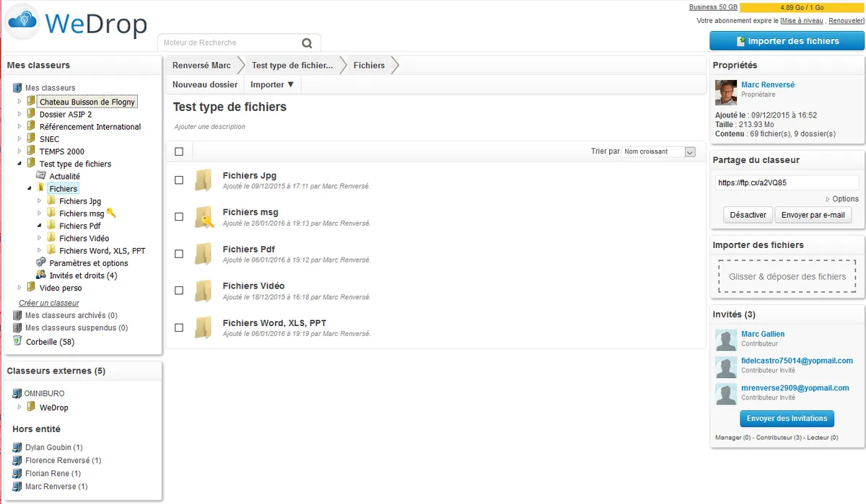Click the Moteur de Recherche search field
Image resolution: width=866 pixels, height=504 pixels.
(228, 43)
